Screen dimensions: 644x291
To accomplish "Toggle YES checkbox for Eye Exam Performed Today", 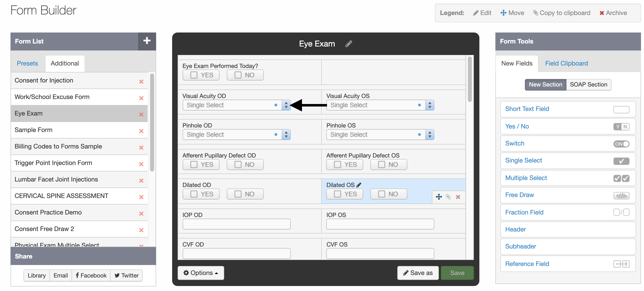I will tap(193, 75).
